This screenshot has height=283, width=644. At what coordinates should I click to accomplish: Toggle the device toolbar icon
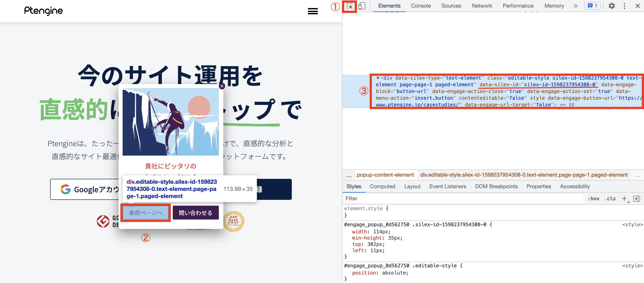click(x=362, y=6)
